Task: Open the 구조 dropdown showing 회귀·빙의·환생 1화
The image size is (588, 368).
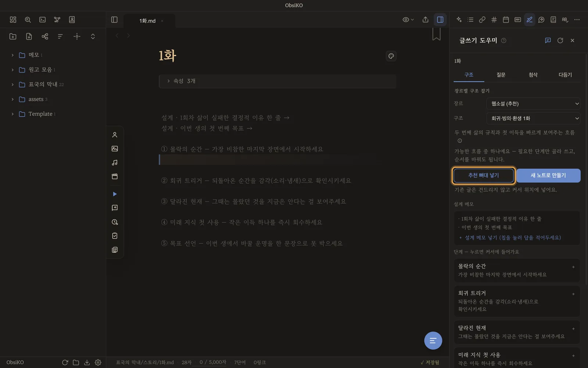Action: pyautogui.click(x=533, y=118)
